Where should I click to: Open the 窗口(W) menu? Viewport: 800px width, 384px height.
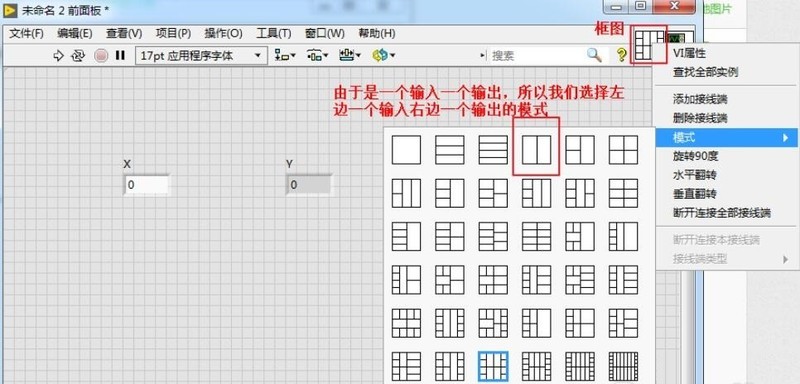tap(325, 34)
